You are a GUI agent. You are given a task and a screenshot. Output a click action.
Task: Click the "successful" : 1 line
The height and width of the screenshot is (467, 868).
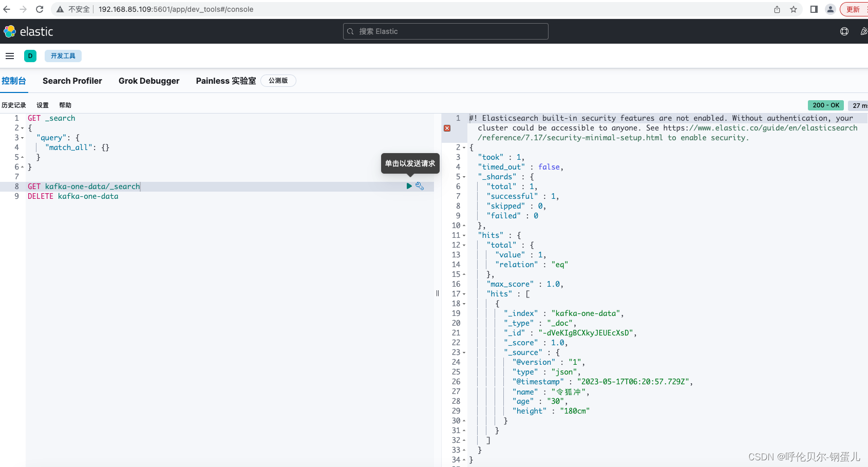[523, 196]
